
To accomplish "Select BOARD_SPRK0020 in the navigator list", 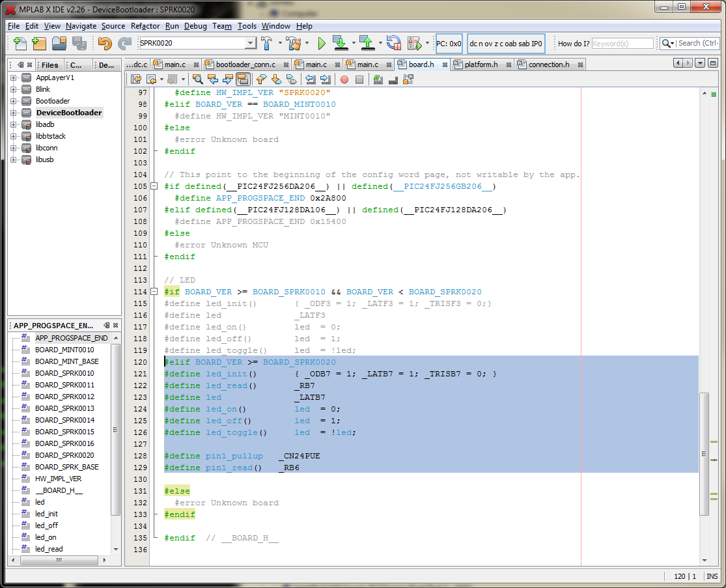I will (64, 455).
